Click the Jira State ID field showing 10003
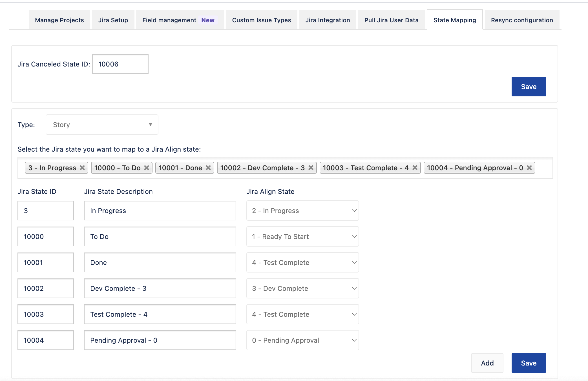 (45, 314)
